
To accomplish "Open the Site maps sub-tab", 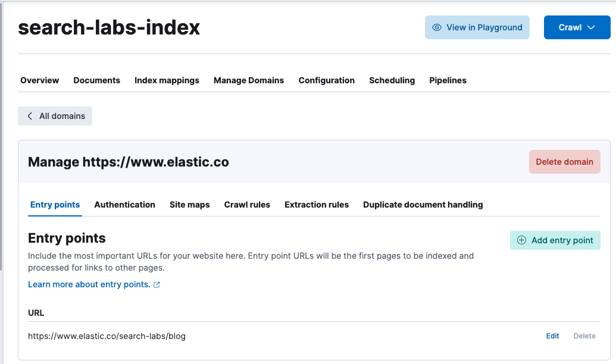I will tap(190, 205).
